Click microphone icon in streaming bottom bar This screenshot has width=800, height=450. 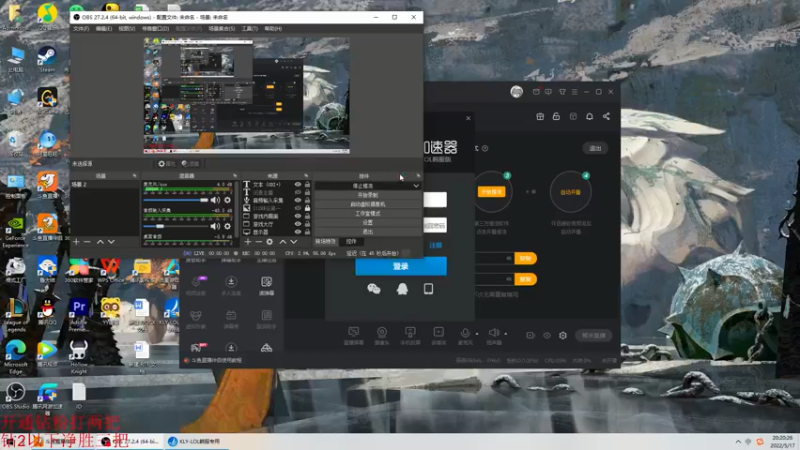(465, 335)
